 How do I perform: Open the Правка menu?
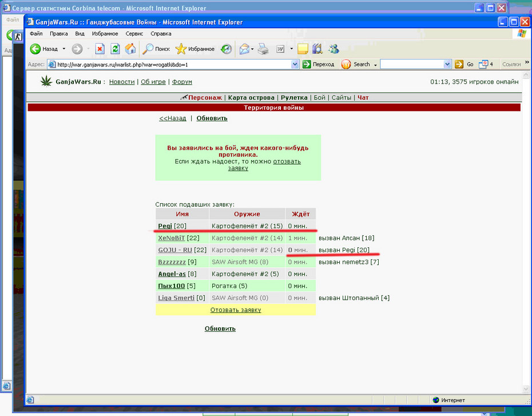[x=59, y=34]
